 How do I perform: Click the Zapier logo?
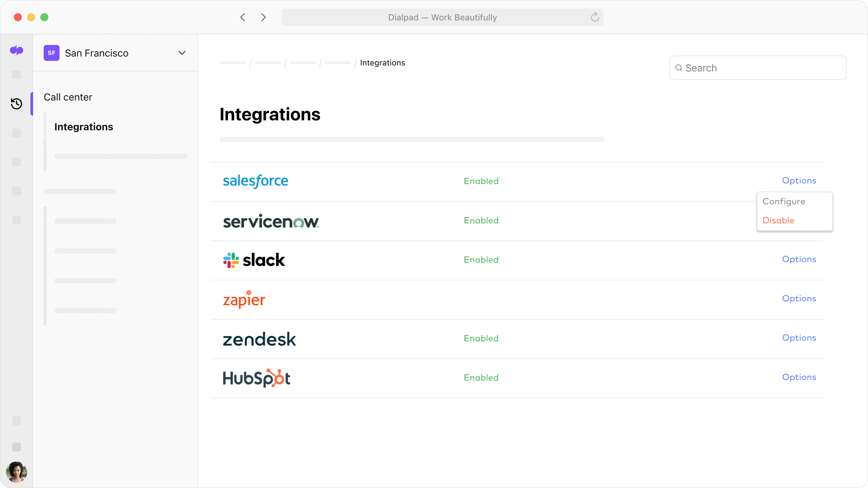[244, 299]
